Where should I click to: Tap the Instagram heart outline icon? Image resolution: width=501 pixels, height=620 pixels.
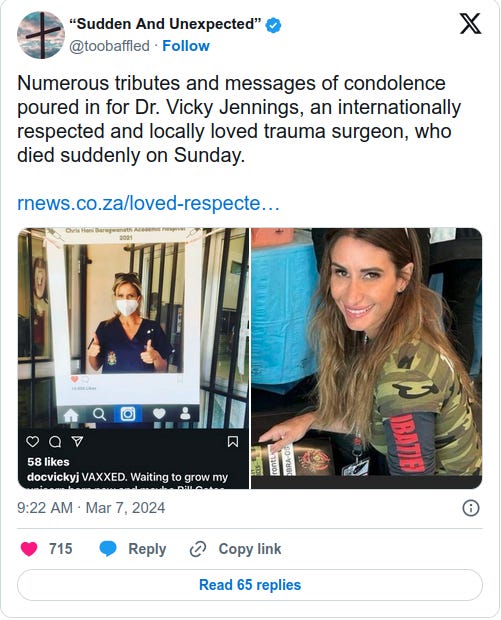tap(32, 442)
